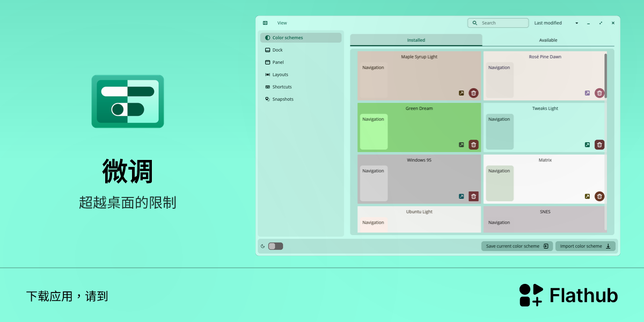Click into the Search field
Viewport: 644px width, 322px height.
click(x=498, y=23)
